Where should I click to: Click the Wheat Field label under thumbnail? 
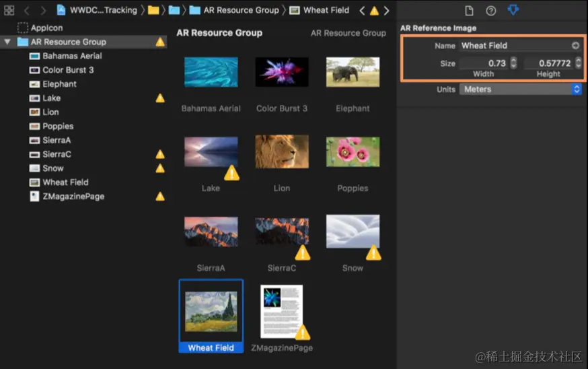coord(211,347)
